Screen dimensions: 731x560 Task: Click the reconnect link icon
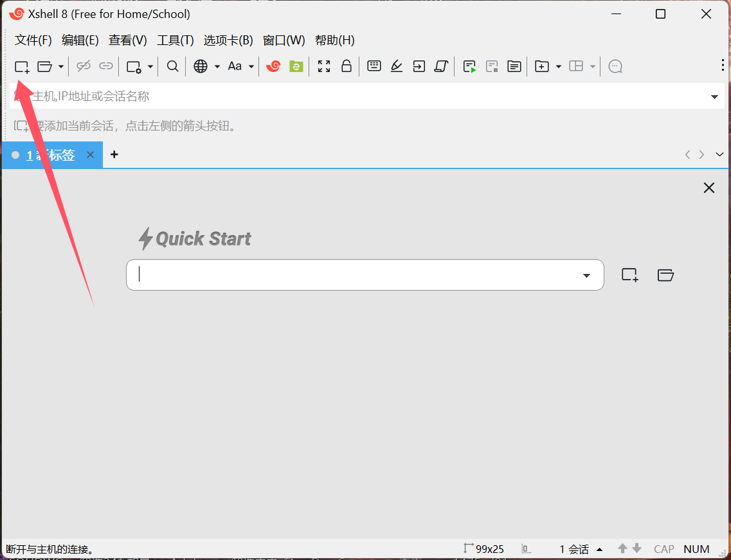105,66
